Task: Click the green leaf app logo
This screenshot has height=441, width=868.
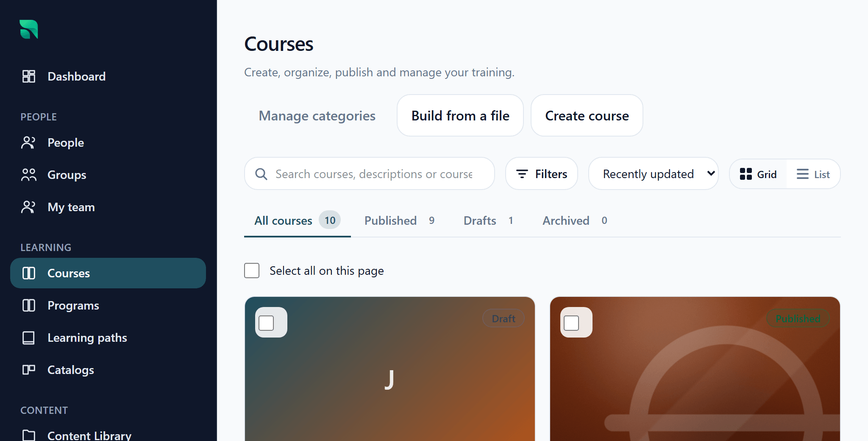Action: (29, 29)
